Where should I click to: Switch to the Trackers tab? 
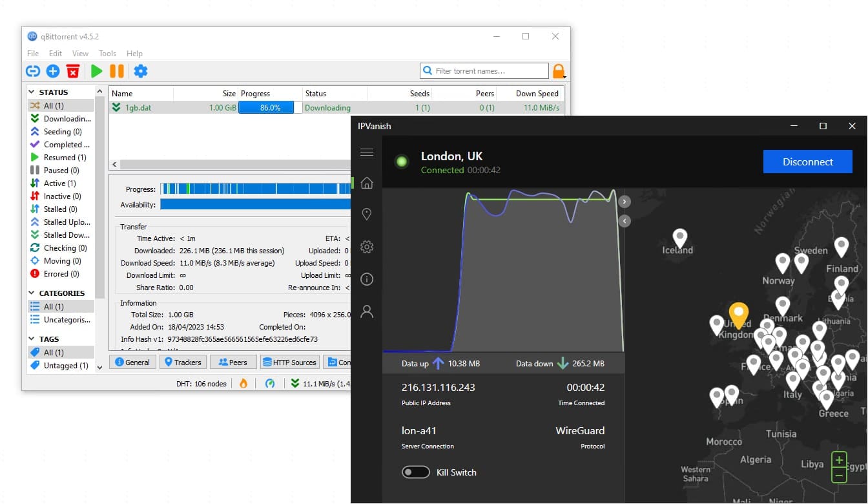coord(184,362)
